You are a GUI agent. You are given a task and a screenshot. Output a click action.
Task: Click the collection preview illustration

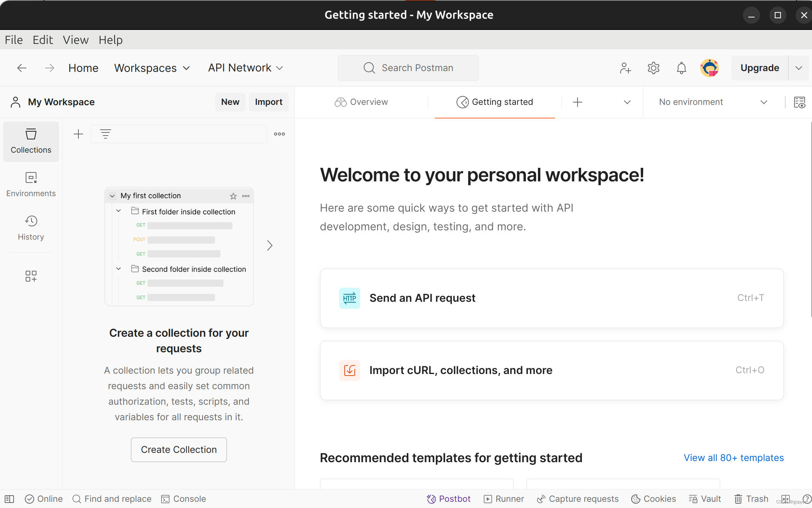pos(179,247)
